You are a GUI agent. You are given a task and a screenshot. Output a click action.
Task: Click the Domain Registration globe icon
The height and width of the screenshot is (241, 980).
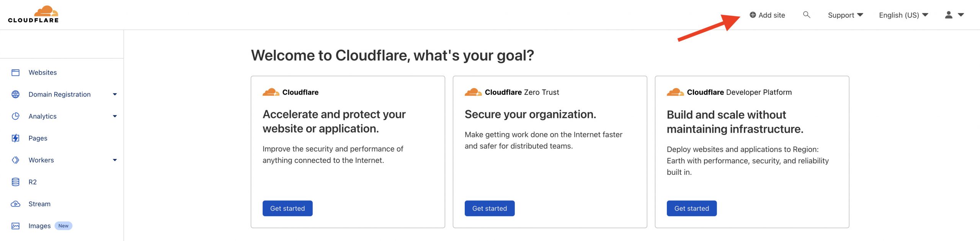(16, 94)
